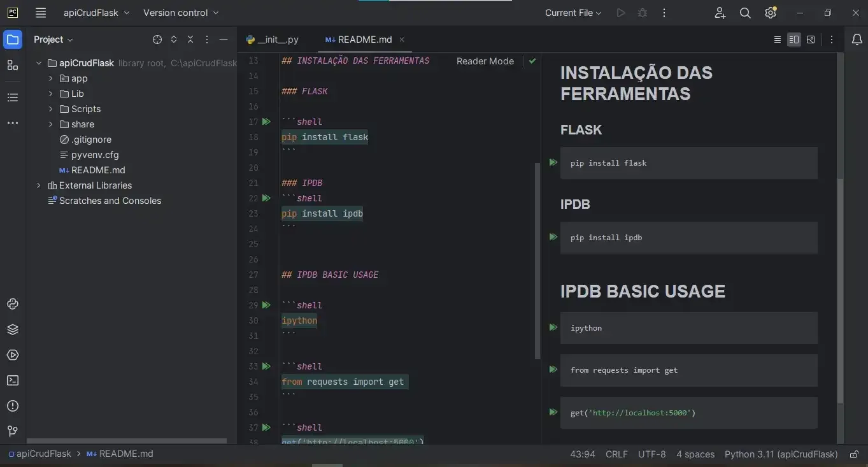Show more tool windows ellipsis
The width and height of the screenshot is (868, 467).
click(13, 123)
